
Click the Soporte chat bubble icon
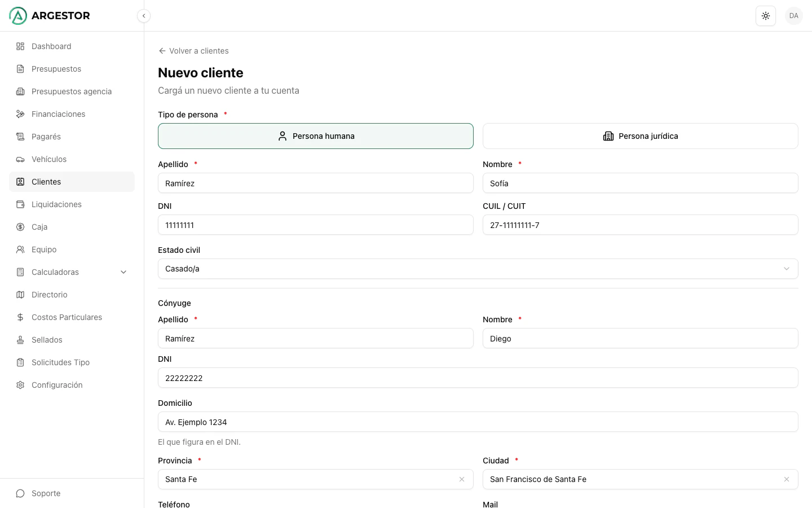click(x=20, y=493)
